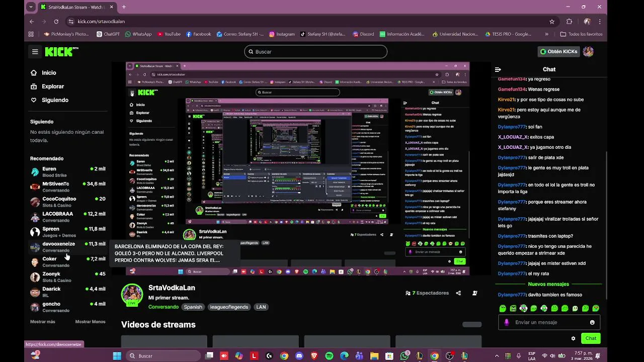Screen dimensions: 644x362
Task: Click the follow user icon
Action: pos(475,293)
